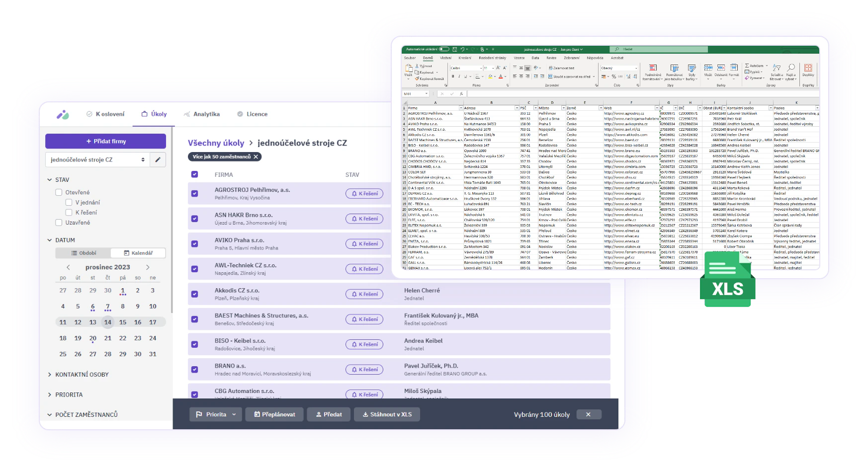Click Najít a vybrat magnifier icon

(x=791, y=68)
